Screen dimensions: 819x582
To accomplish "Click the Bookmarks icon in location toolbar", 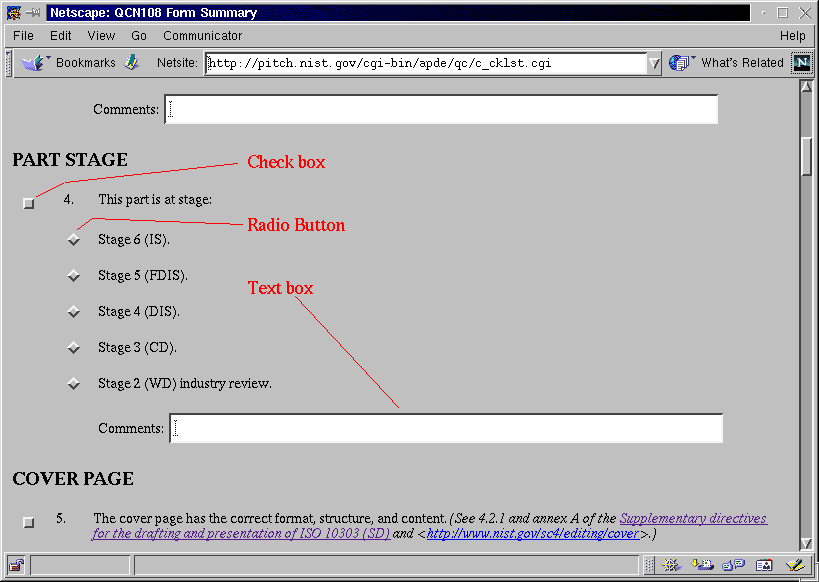I will [x=36, y=63].
